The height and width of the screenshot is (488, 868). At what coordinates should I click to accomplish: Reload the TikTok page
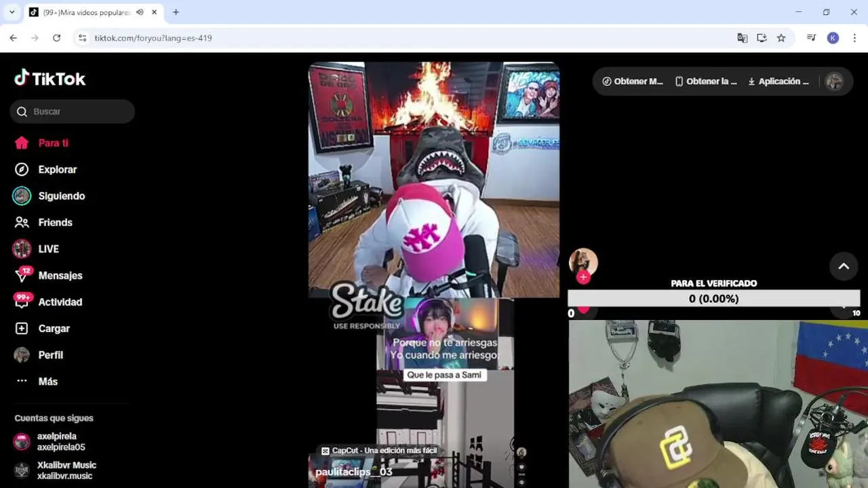(56, 38)
